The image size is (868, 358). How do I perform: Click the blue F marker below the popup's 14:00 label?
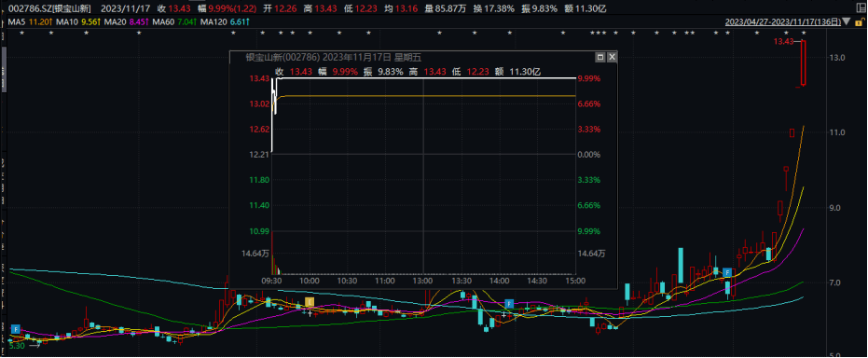point(510,304)
